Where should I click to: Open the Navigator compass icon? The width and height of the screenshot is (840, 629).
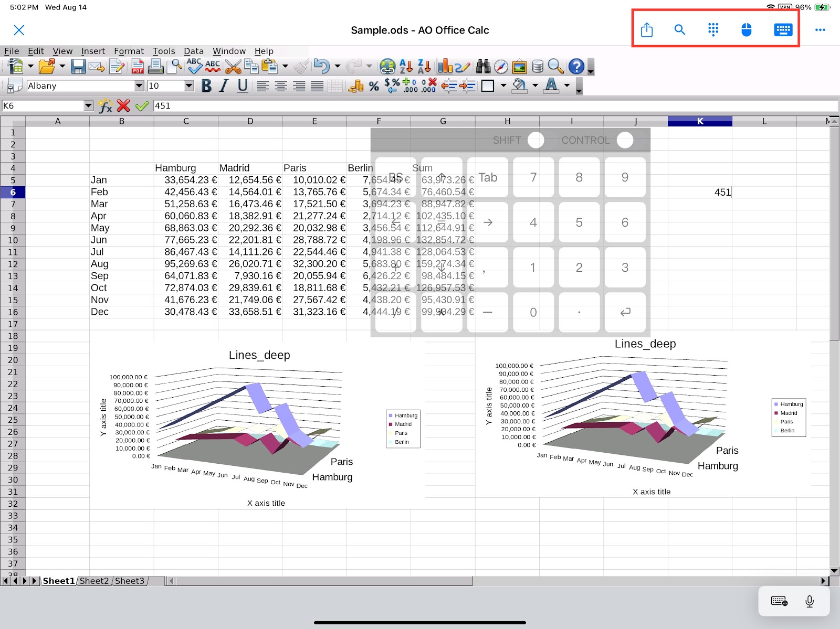501,67
